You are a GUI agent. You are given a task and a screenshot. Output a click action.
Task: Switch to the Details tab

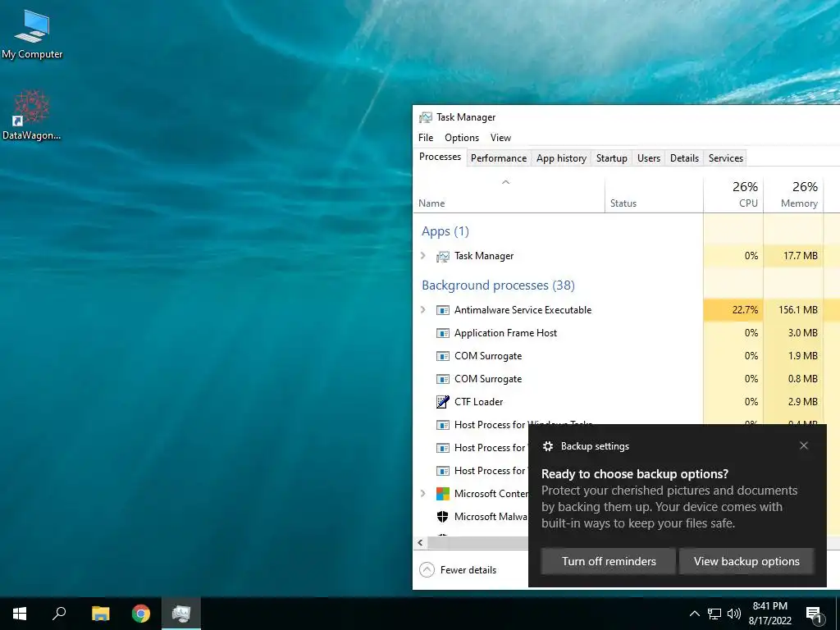(685, 158)
